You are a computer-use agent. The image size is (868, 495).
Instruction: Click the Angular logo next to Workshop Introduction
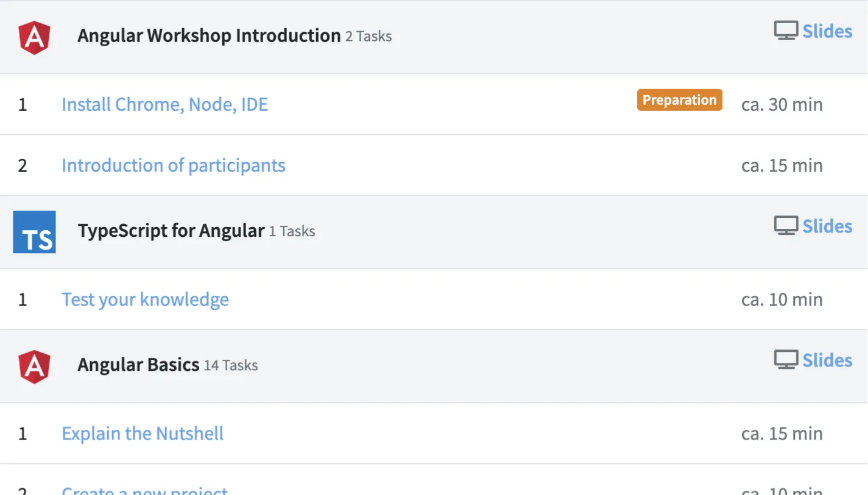pyautogui.click(x=34, y=37)
